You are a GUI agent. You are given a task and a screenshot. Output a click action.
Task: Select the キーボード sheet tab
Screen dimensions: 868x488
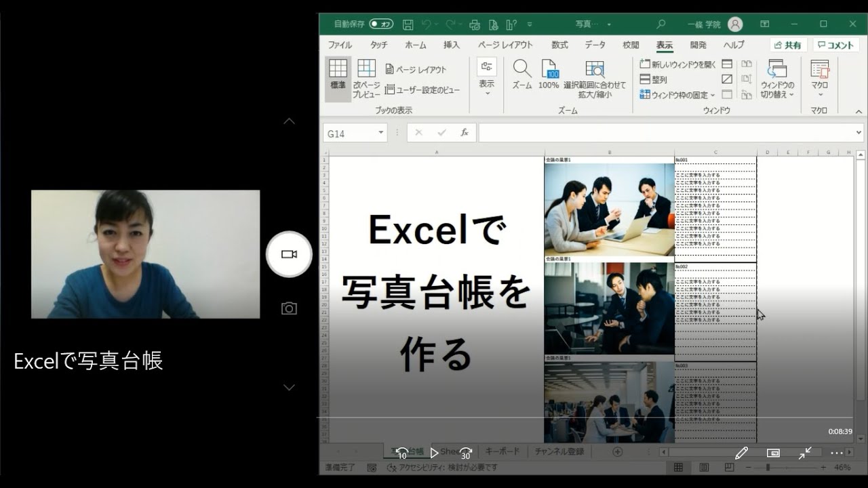coord(502,451)
